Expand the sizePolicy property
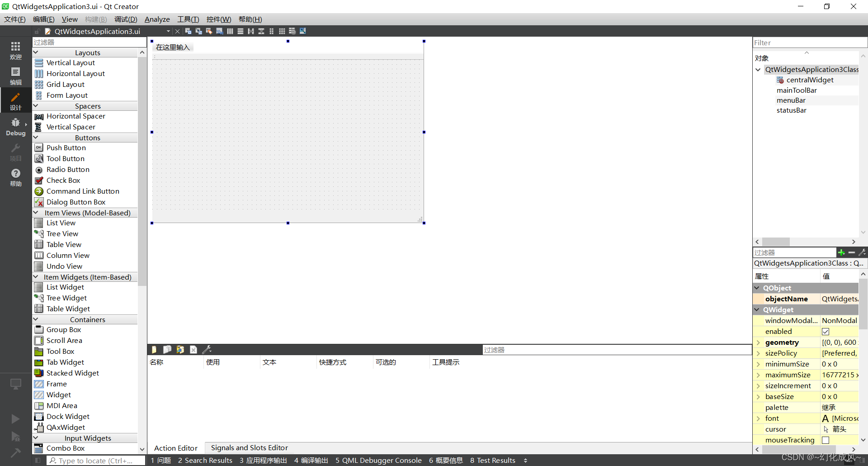 click(x=758, y=353)
